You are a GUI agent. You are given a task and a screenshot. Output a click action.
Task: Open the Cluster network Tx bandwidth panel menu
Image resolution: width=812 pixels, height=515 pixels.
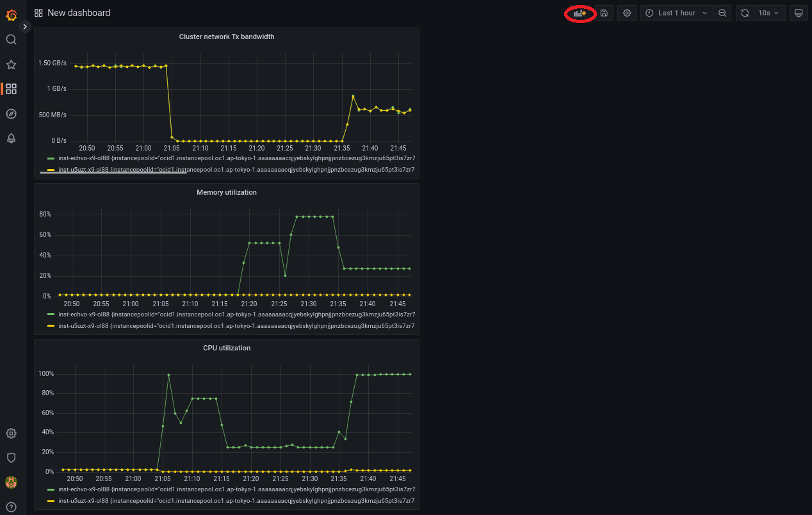coord(226,37)
